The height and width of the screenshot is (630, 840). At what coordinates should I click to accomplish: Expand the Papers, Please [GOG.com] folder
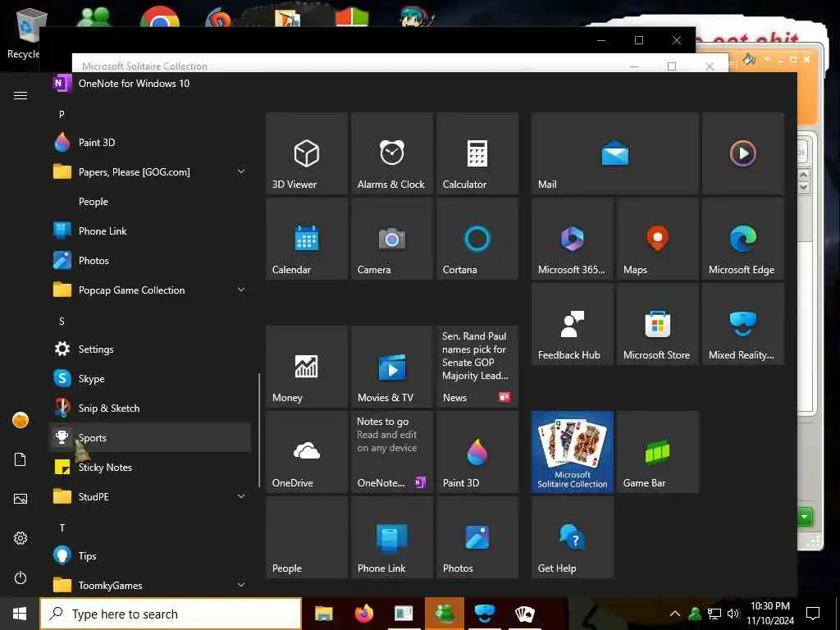click(x=150, y=172)
